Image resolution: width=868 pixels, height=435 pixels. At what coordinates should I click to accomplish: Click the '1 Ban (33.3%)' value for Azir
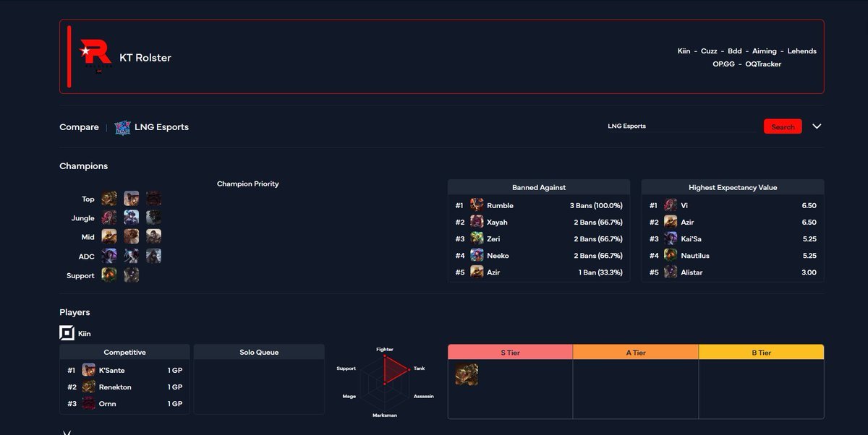(x=600, y=272)
